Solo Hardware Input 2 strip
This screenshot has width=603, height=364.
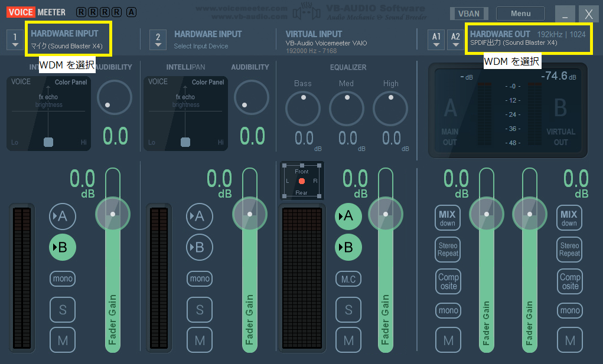coord(199,310)
